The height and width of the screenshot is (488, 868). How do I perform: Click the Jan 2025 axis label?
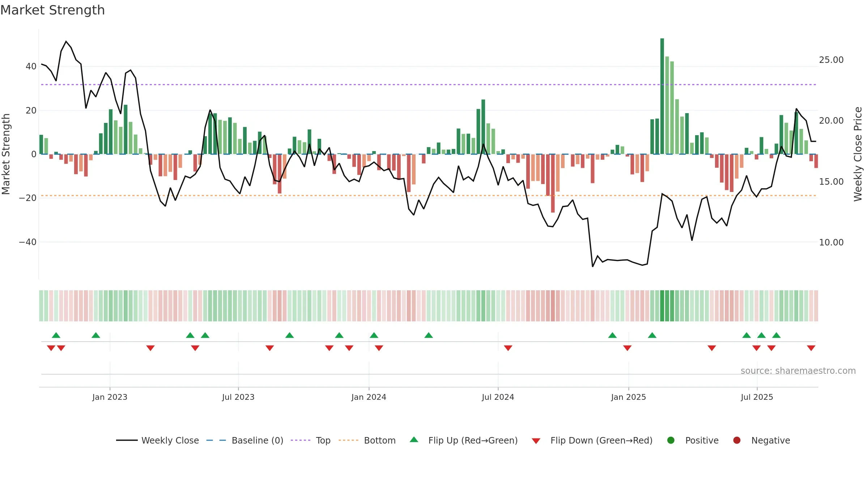628,397
